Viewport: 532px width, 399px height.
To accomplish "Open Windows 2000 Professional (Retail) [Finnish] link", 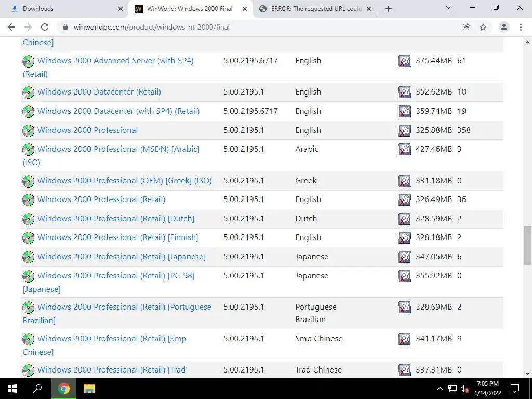I will (118, 237).
